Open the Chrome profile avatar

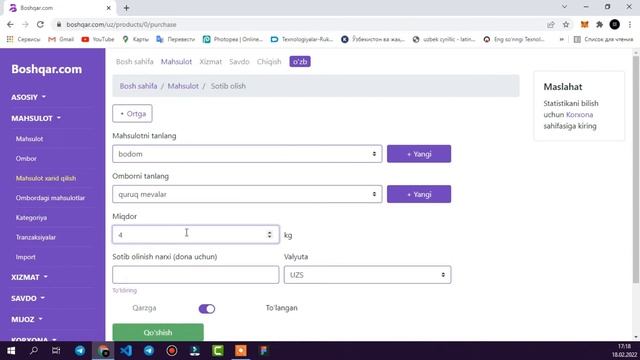(614, 24)
